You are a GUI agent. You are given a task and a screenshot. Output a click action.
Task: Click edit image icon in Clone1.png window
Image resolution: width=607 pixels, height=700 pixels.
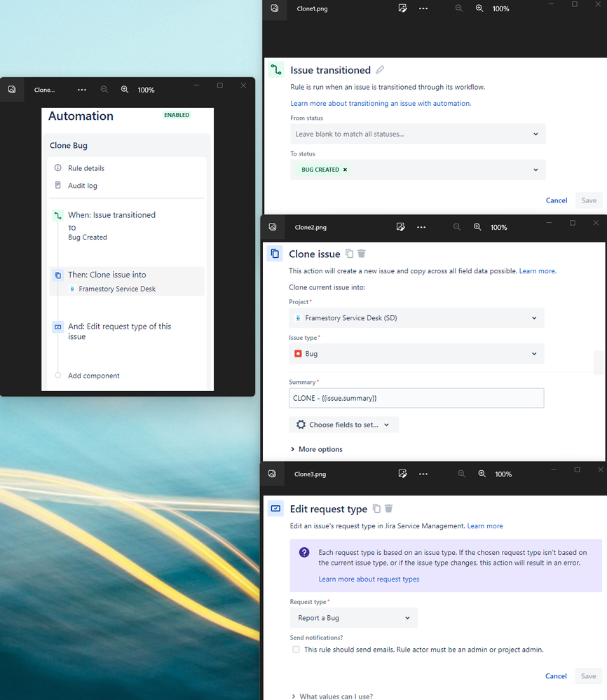[402, 8]
